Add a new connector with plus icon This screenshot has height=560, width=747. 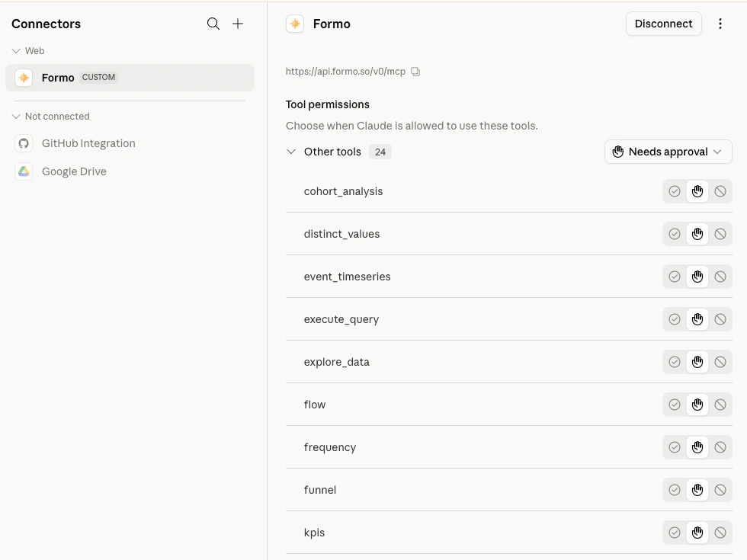238,24
